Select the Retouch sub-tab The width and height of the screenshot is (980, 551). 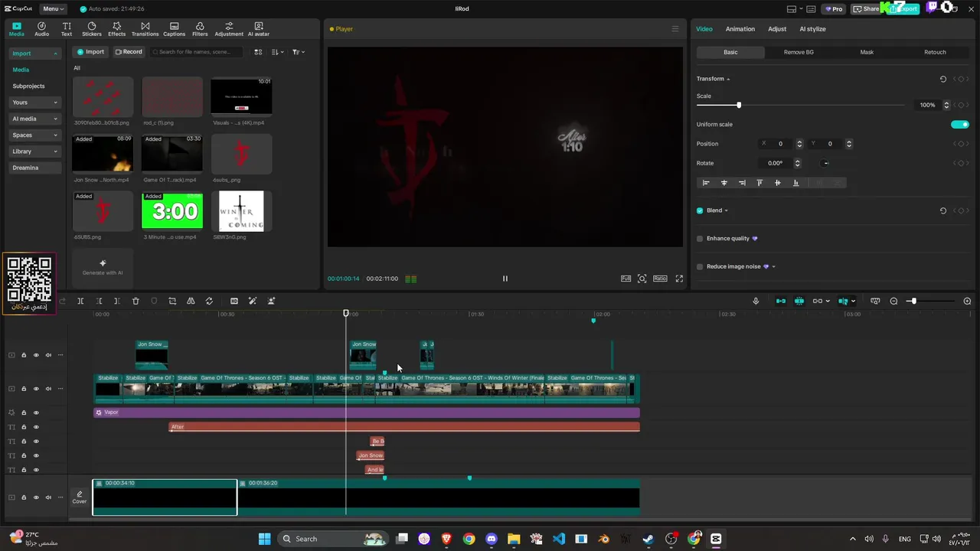(x=935, y=52)
